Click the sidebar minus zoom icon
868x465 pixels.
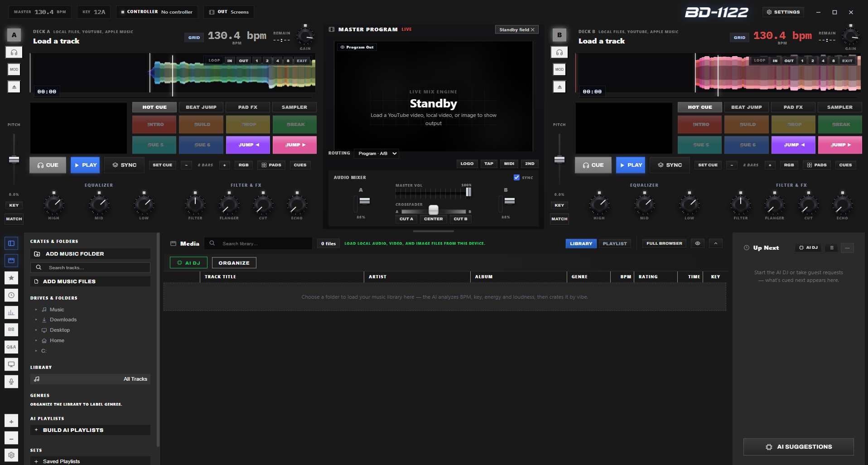(11, 438)
